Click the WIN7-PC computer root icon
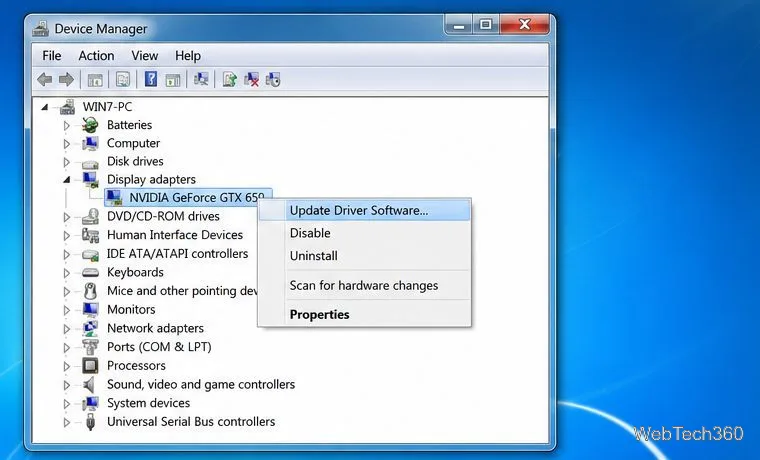Screen dimensions: 760x460 pyautogui.click(x=68, y=107)
